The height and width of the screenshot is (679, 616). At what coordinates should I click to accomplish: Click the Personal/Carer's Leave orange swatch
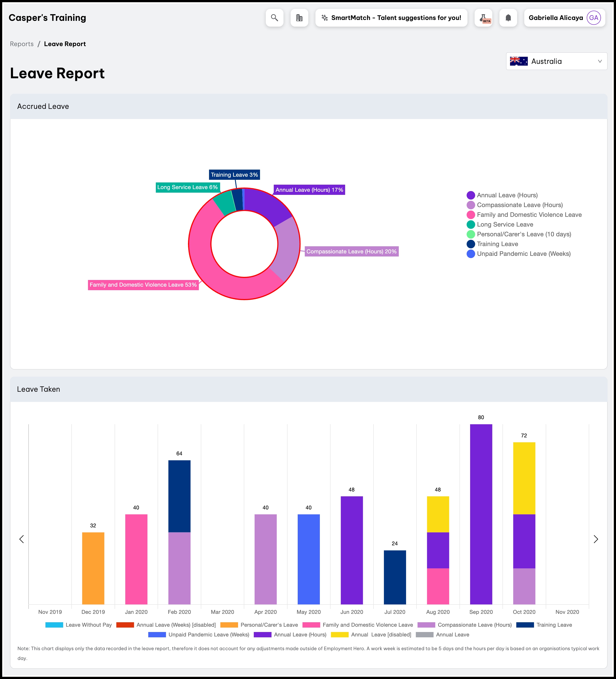pyautogui.click(x=229, y=625)
